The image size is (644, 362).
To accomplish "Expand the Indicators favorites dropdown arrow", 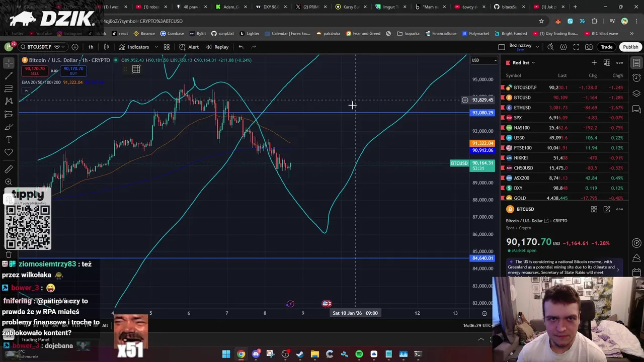I will [156, 47].
